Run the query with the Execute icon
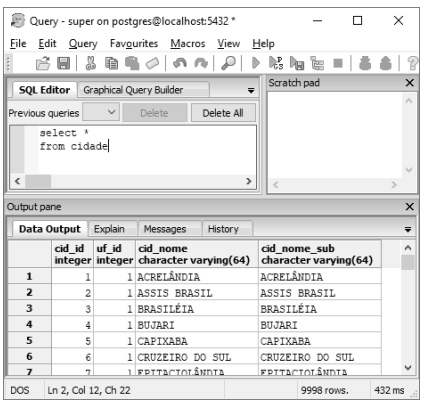 256,63
